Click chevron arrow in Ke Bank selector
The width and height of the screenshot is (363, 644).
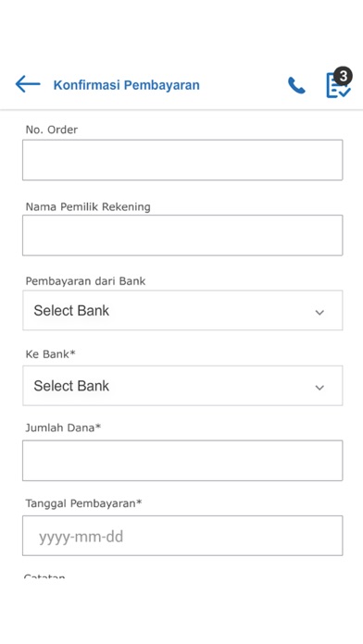(x=319, y=388)
